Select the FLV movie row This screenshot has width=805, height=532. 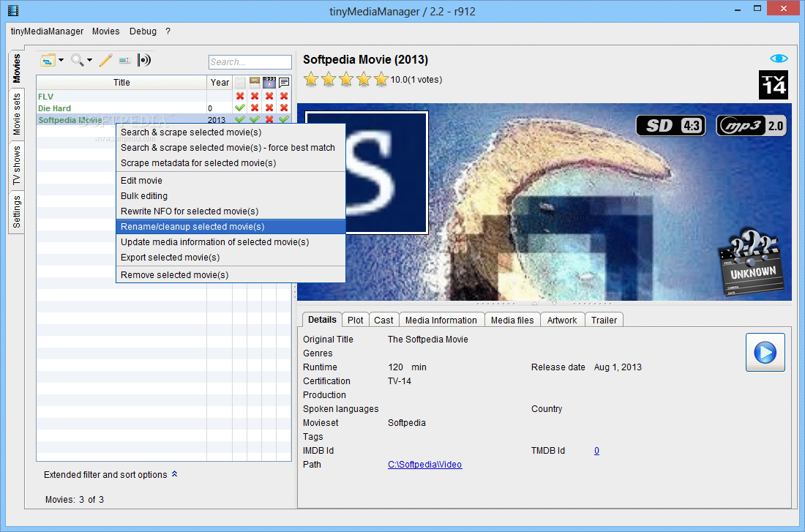pyautogui.click(x=164, y=96)
